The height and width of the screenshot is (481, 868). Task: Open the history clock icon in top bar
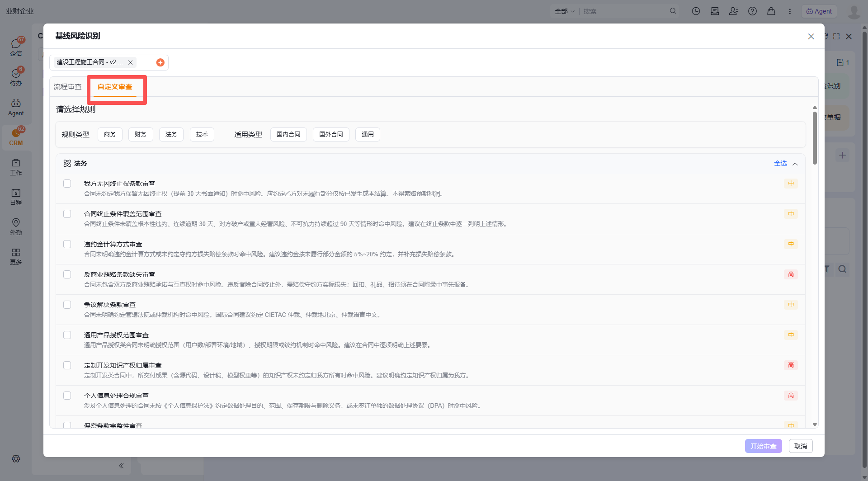696,11
